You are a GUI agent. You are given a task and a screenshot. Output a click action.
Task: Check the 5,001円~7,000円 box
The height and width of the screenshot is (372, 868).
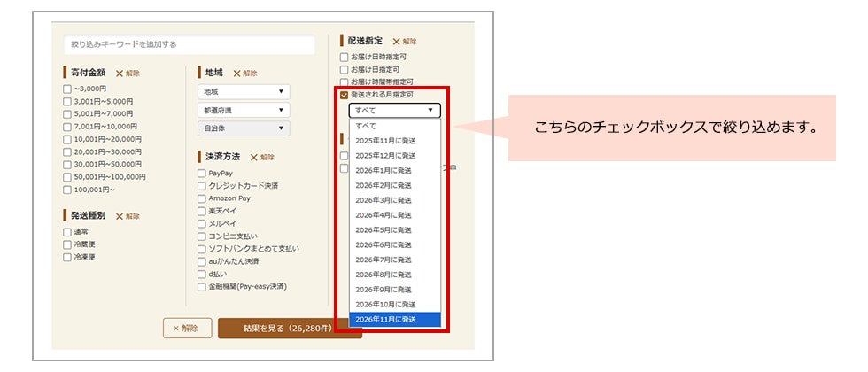point(67,114)
